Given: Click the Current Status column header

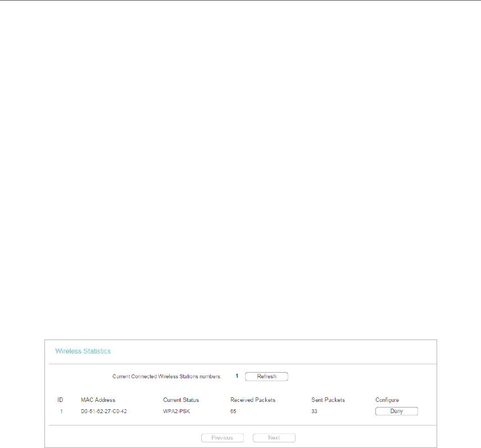Looking at the screenshot, I should [x=181, y=400].
